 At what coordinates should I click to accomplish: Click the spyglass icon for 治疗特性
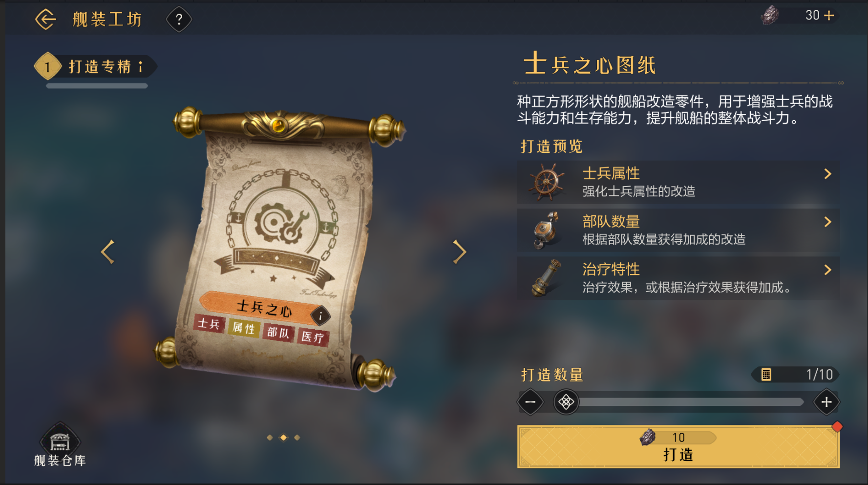[547, 278]
